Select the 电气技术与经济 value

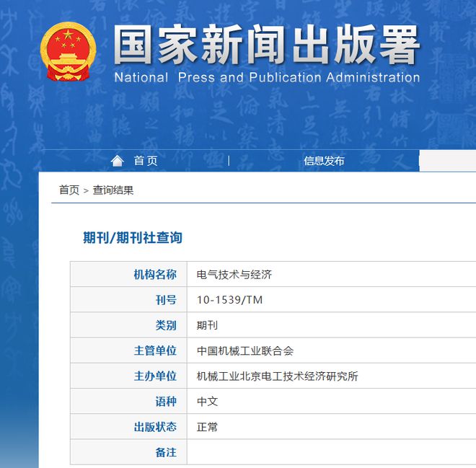(234, 275)
